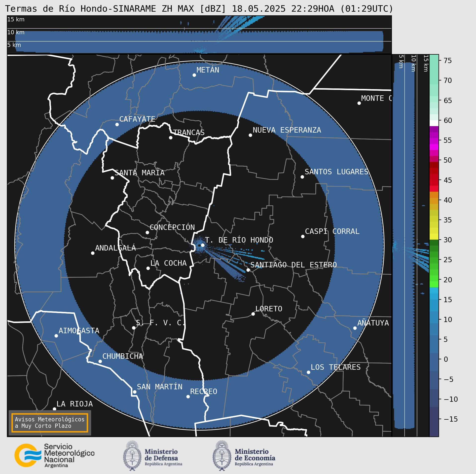This screenshot has width=476, height=474.
Task: Click the LORETO city dot
Action: pos(253,314)
